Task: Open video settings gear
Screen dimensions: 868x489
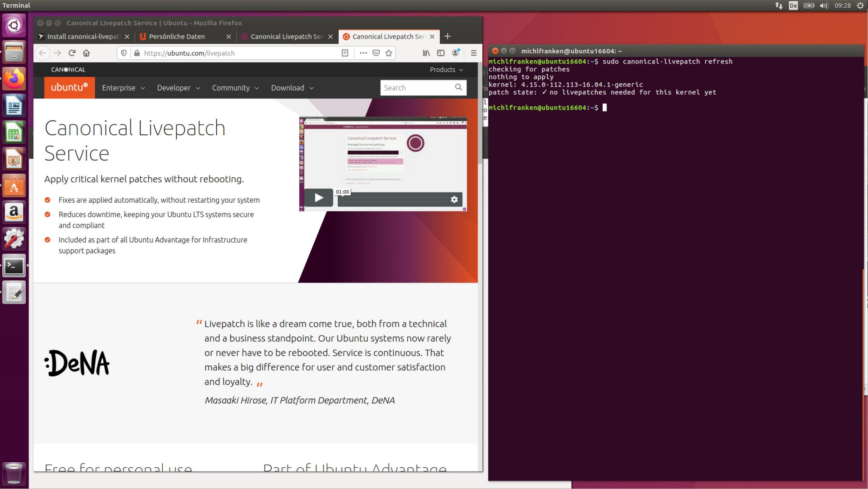Action: click(x=454, y=199)
